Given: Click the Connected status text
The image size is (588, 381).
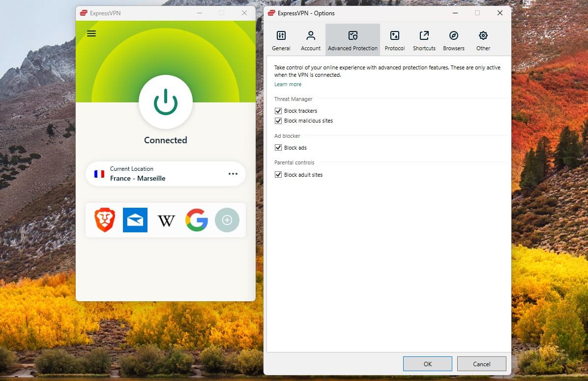Looking at the screenshot, I should coord(165,140).
